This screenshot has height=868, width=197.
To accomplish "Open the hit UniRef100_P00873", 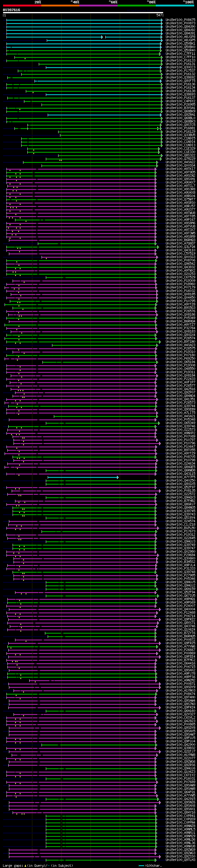I will coord(180,23).
